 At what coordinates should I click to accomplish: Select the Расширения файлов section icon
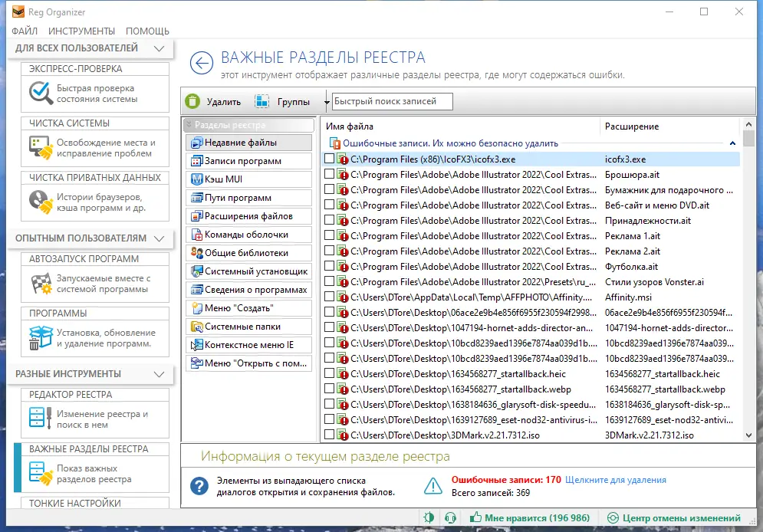[196, 216]
